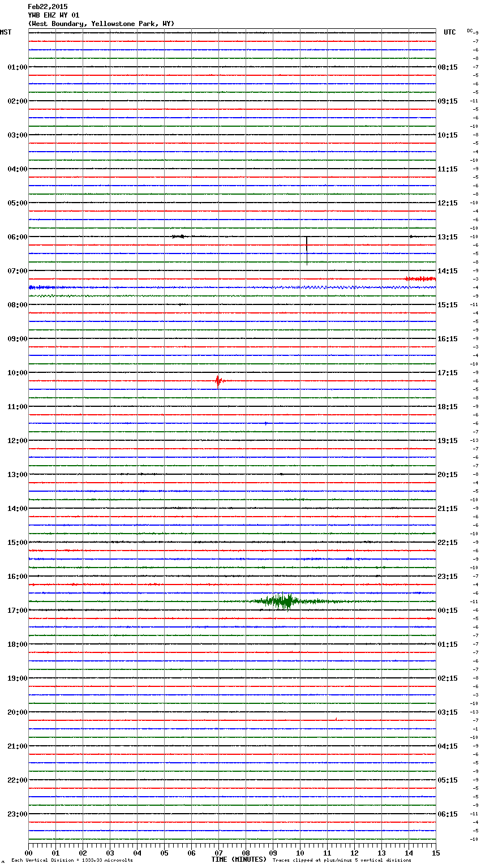
Task: Click the 12 minute tick label
Action: pyautogui.click(x=355, y=853)
